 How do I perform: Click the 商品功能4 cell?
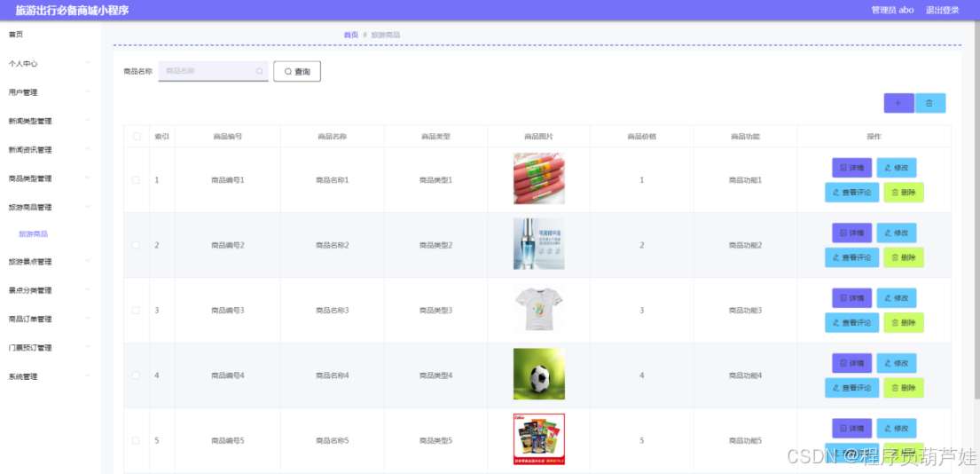pos(746,375)
